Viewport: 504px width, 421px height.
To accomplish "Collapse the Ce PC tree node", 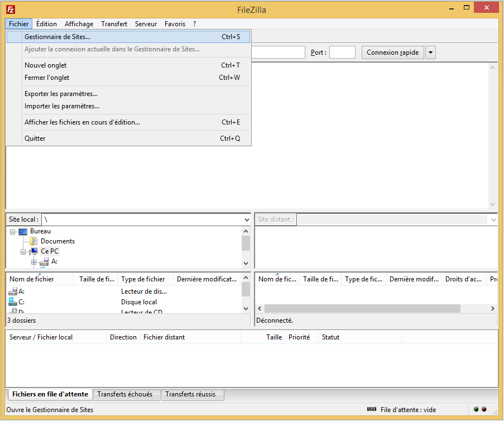I will [x=23, y=251].
